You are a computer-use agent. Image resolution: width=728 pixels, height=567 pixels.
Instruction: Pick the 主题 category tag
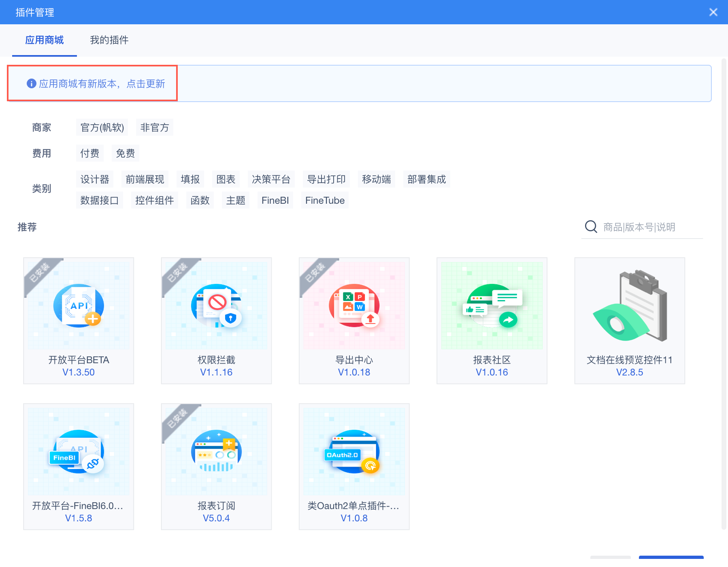coord(236,200)
